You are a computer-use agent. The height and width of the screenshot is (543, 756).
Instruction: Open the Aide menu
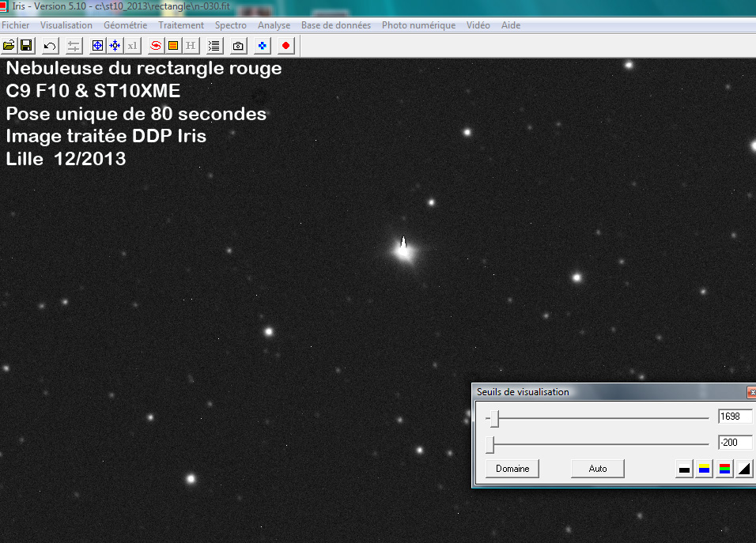pos(511,25)
